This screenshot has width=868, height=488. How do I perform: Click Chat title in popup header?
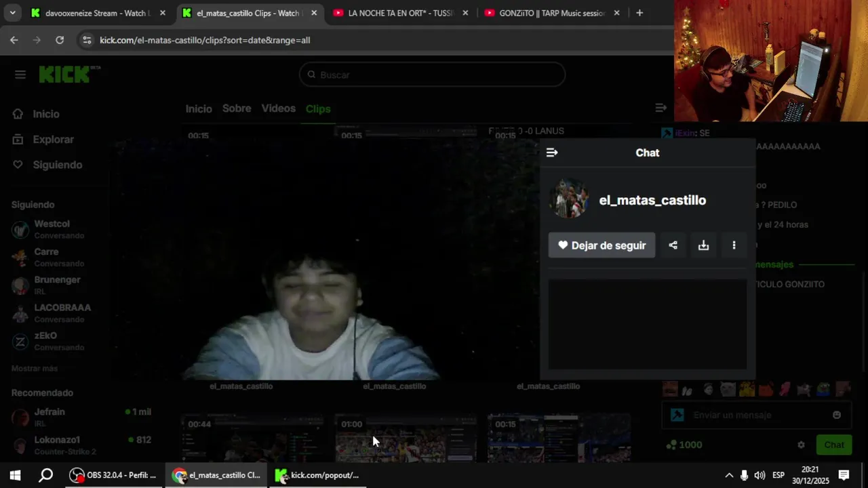[648, 152]
